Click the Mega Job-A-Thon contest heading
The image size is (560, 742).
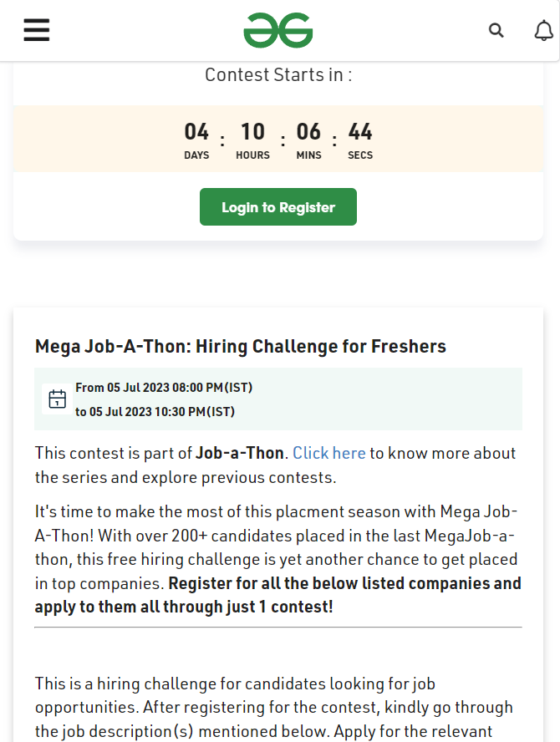click(x=241, y=347)
